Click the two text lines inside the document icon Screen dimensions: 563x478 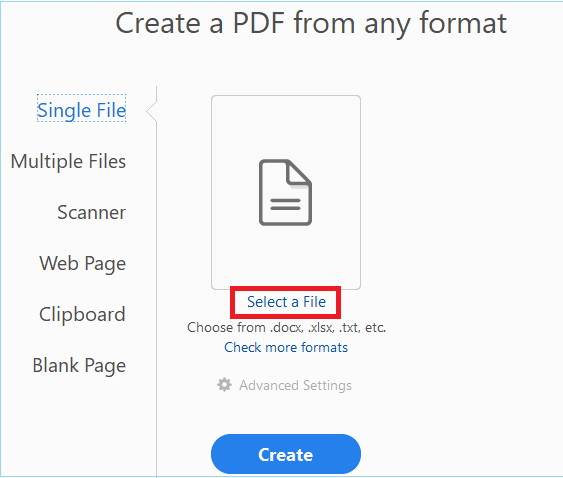[285, 204]
